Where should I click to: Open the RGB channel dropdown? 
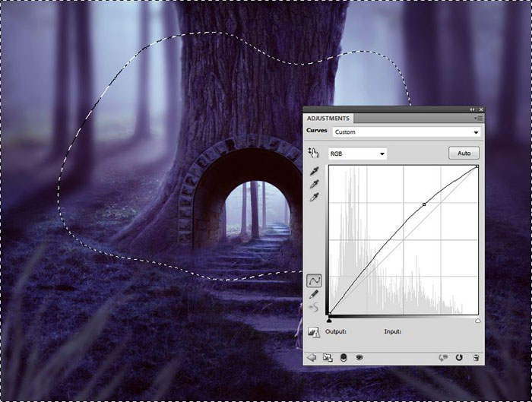357,154
